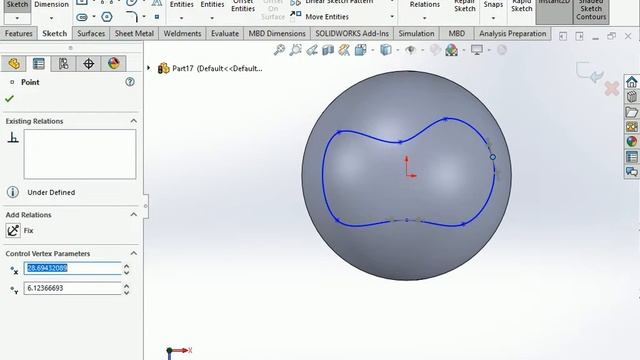This screenshot has height=360, width=640.
Task: Switch to the PropertyManager tab icon
Action: click(39, 64)
